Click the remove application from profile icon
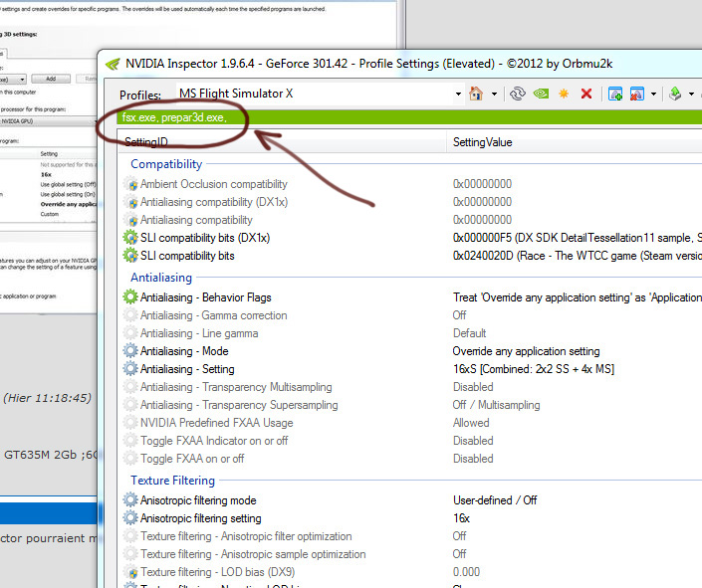Viewport: 702px width, 588px height. tap(636, 94)
